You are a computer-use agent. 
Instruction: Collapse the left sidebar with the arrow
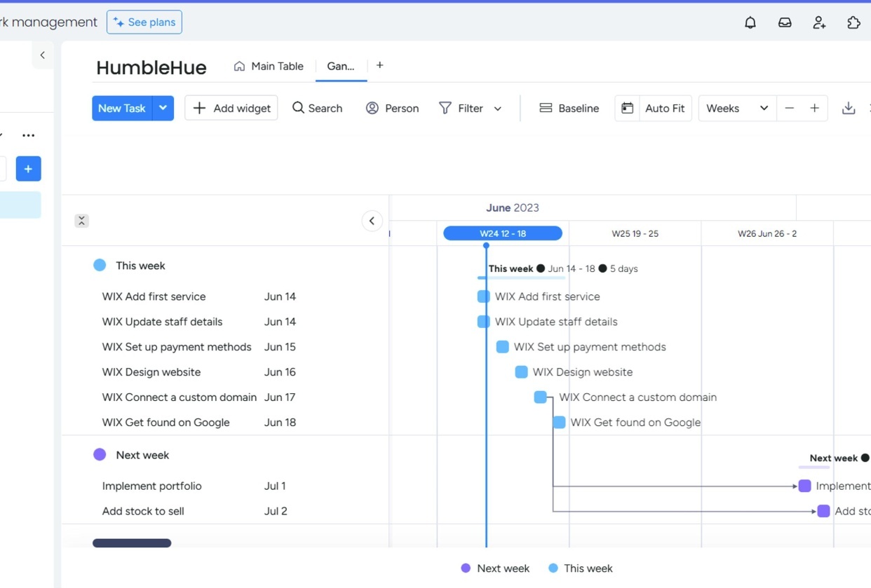[x=43, y=55]
